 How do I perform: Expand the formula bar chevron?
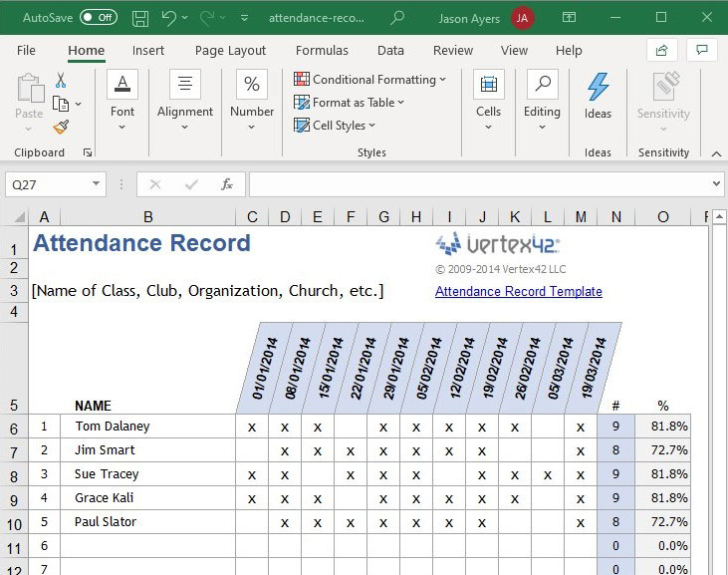point(716,184)
